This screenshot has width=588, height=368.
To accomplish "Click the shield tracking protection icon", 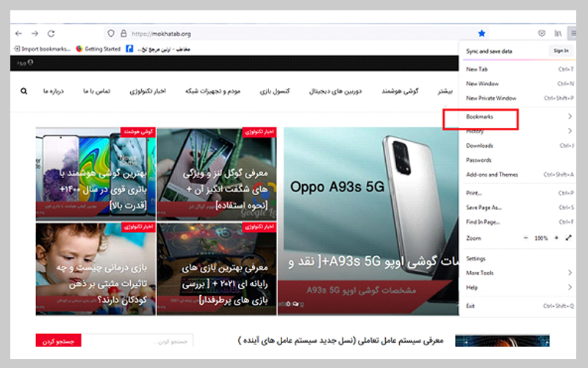I will [x=111, y=33].
